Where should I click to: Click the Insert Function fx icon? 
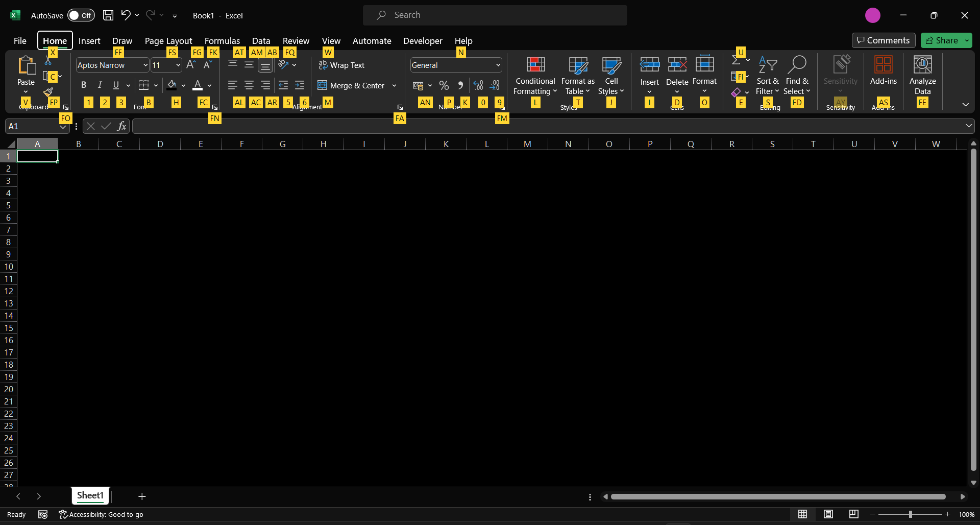[121, 126]
